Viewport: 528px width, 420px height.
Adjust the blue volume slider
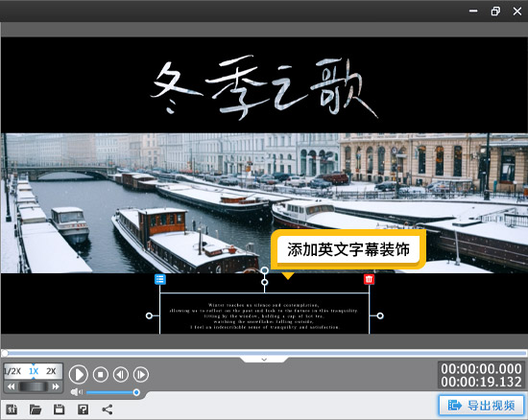[x=111, y=392]
